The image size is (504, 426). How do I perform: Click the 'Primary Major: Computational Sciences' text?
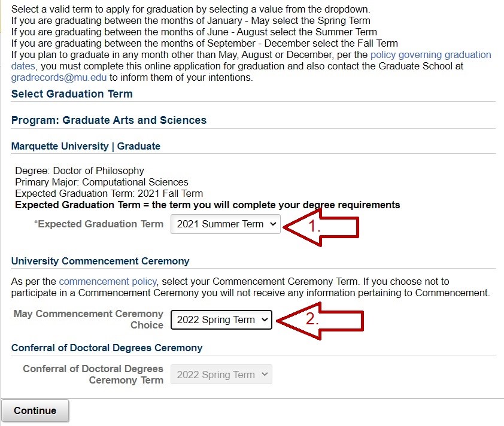click(x=102, y=182)
